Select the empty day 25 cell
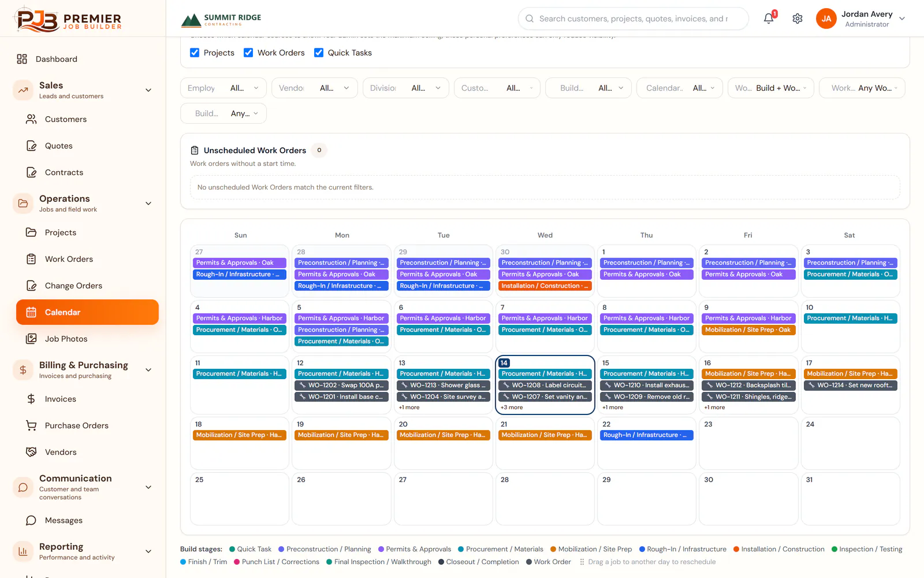Viewport: 924px width, 578px height. (240, 499)
